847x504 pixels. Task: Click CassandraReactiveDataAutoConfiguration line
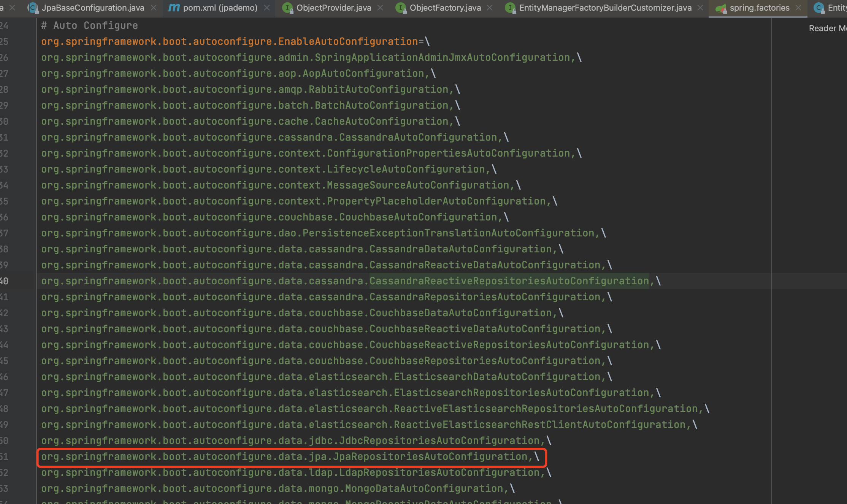pos(327,265)
